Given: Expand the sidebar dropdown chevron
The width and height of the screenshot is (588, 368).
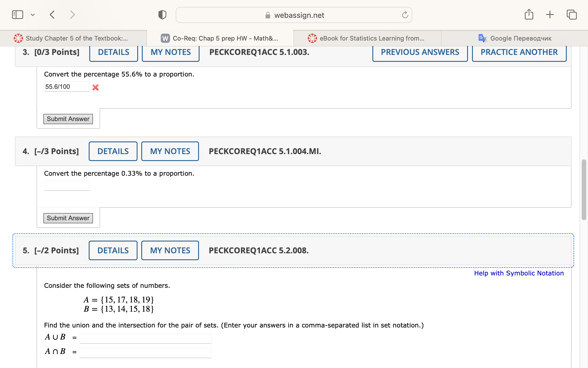Looking at the screenshot, I should tap(33, 15).
